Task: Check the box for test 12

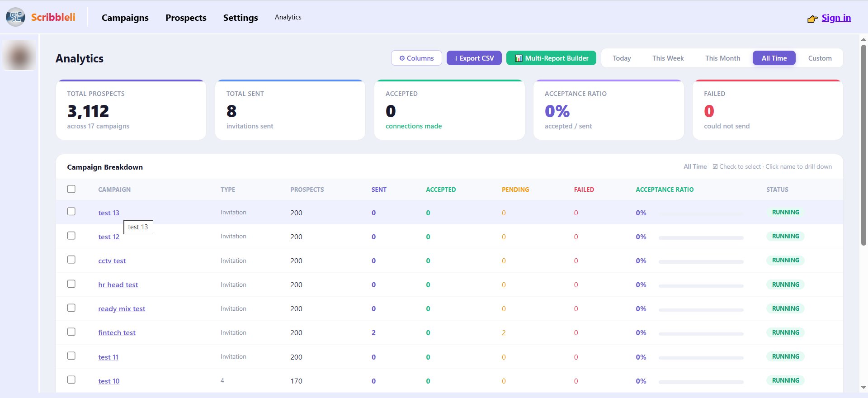Action: (x=71, y=236)
